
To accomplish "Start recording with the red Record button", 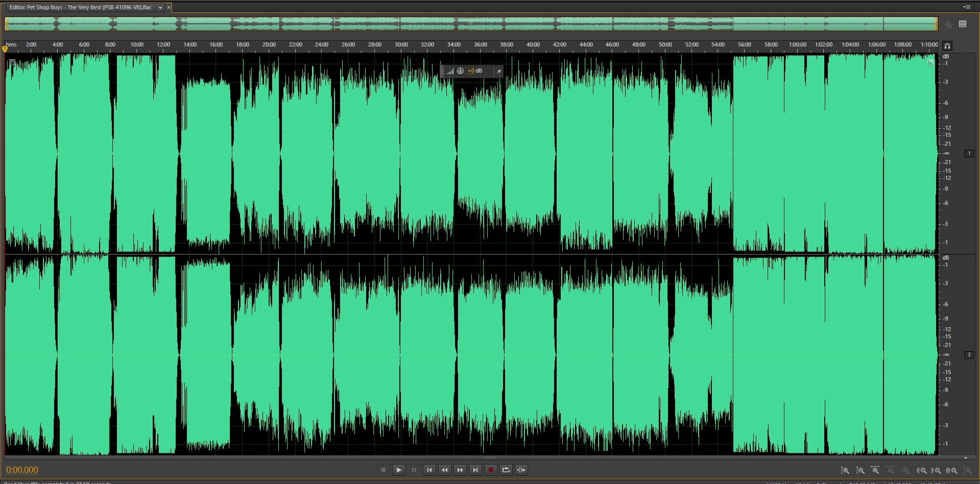I will pyautogui.click(x=490, y=470).
